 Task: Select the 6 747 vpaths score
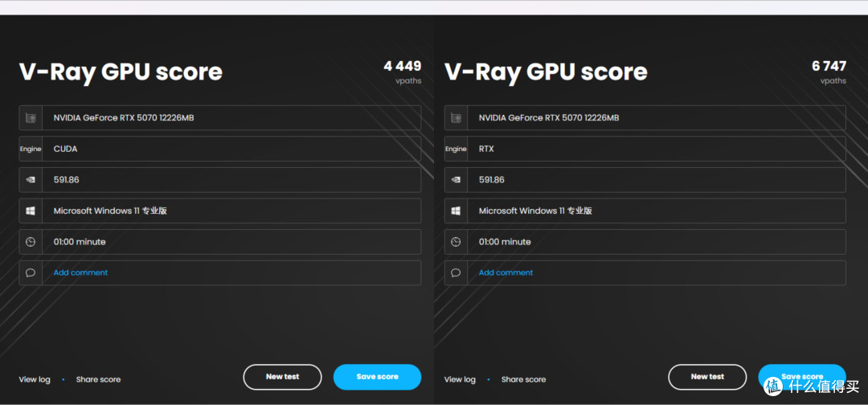(829, 67)
